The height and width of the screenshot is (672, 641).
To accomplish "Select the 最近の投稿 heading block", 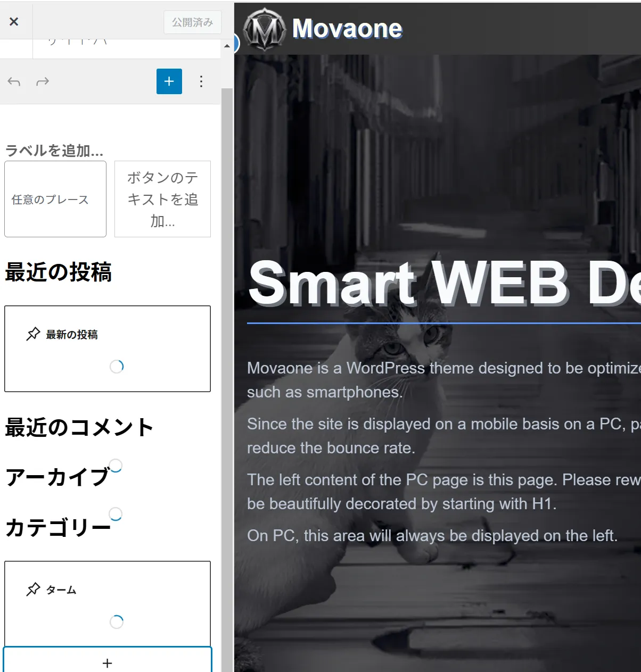I will (x=59, y=272).
